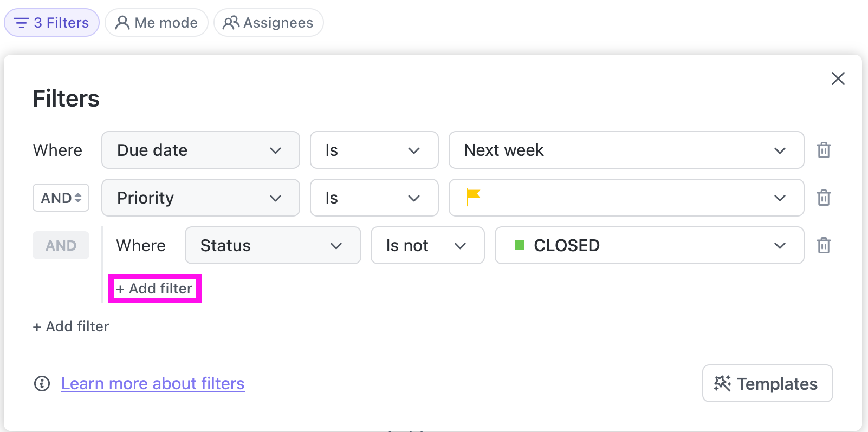Open the Due date field dropdown
The height and width of the screenshot is (432, 868).
point(200,150)
